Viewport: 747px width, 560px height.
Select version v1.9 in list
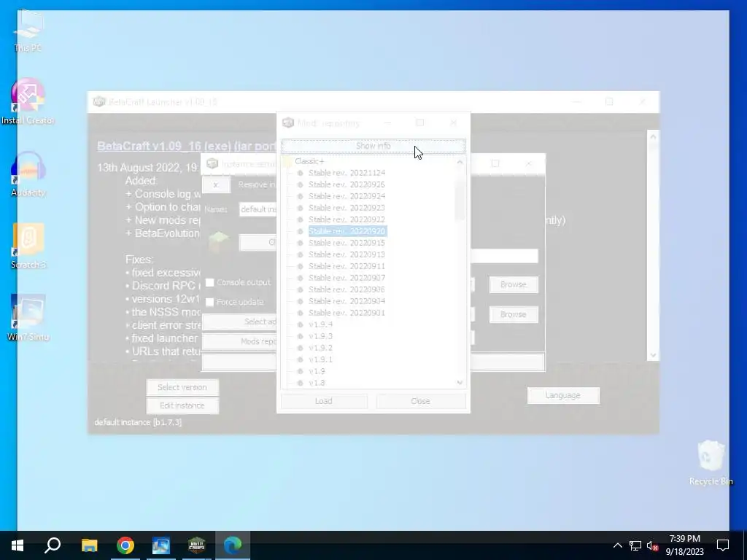coord(317,371)
